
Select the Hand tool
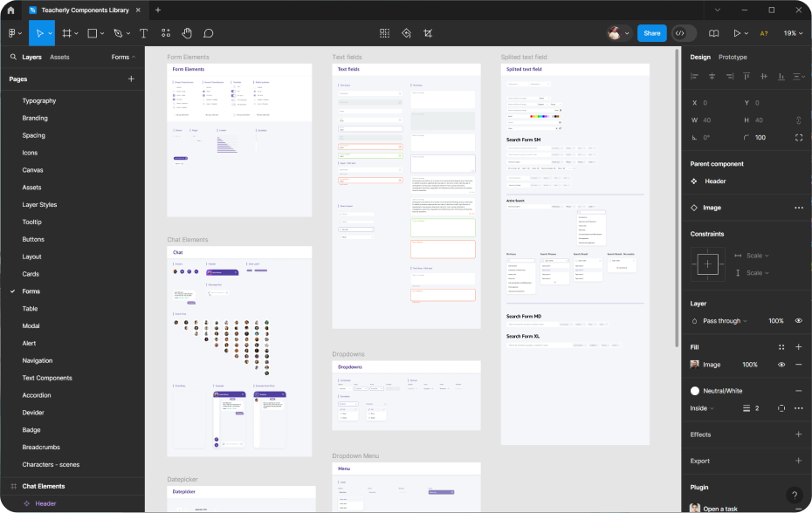187,33
